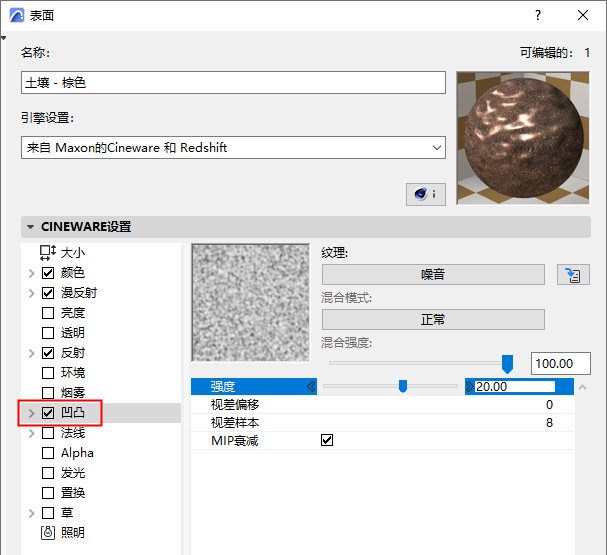Expand the 草 tree item arrow
This screenshot has width=607, height=555.
32,514
